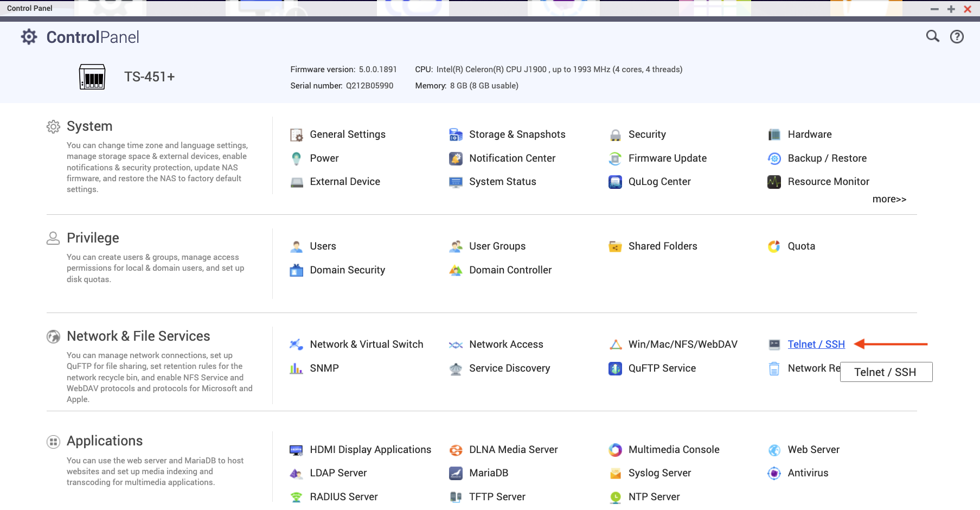The image size is (980, 510).
Task: Click the Quota pie chart icon
Action: [x=774, y=246]
